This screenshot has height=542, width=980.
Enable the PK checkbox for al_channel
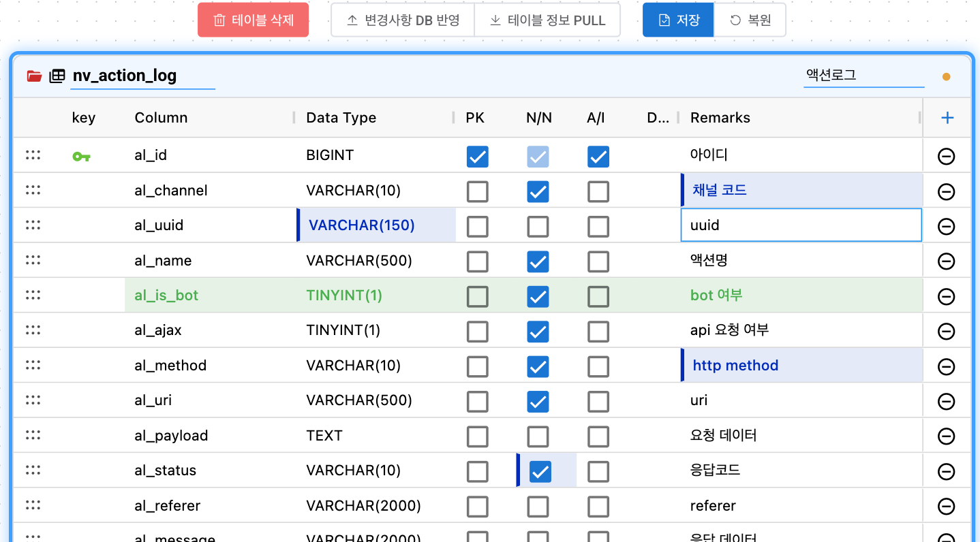click(x=477, y=191)
